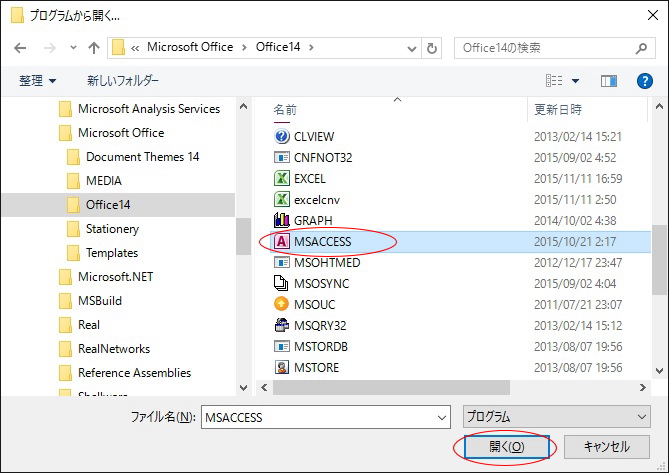Screen dimensions: 669x473
Task: Select the excelcnv file icon
Action: [x=282, y=199]
